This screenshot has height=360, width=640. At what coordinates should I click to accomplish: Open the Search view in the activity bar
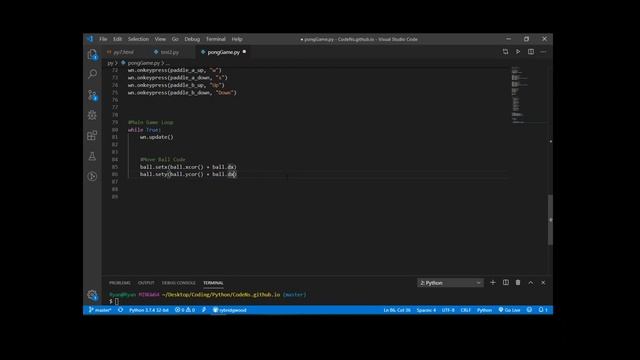point(92,74)
